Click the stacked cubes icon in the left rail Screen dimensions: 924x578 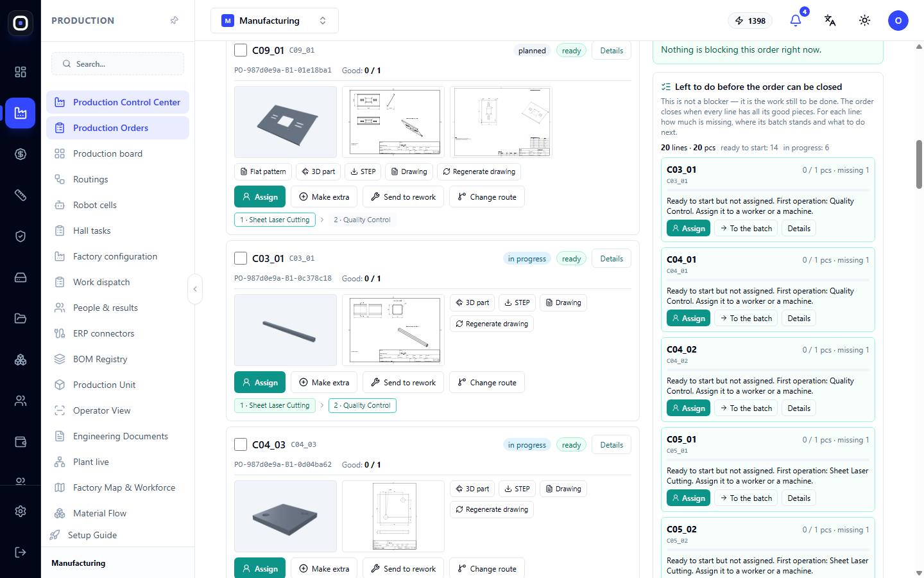click(x=21, y=360)
